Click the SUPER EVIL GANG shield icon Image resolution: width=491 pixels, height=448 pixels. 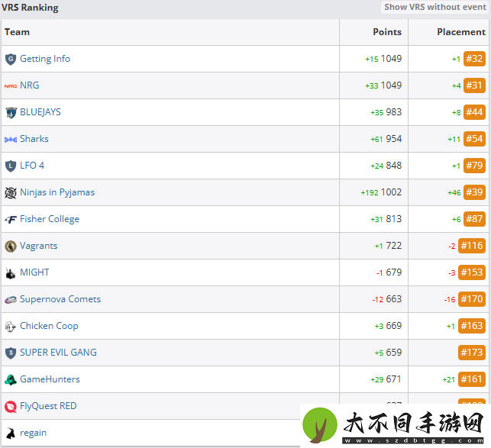click(x=11, y=353)
